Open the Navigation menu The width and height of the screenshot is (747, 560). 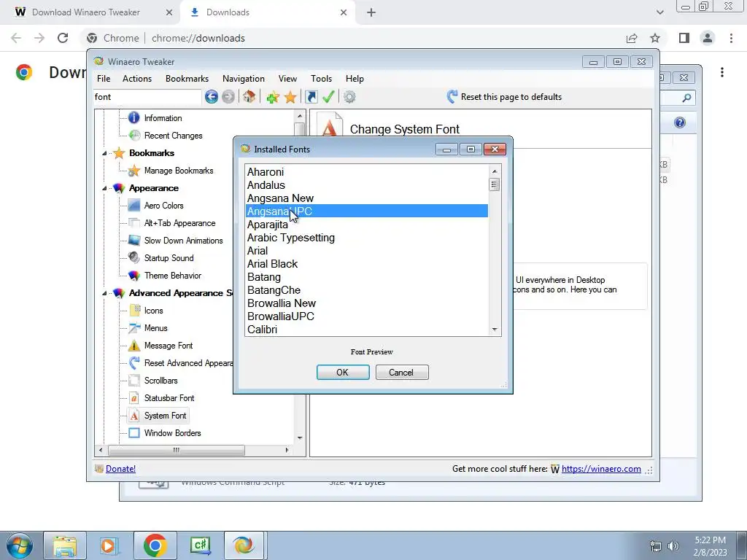click(244, 79)
